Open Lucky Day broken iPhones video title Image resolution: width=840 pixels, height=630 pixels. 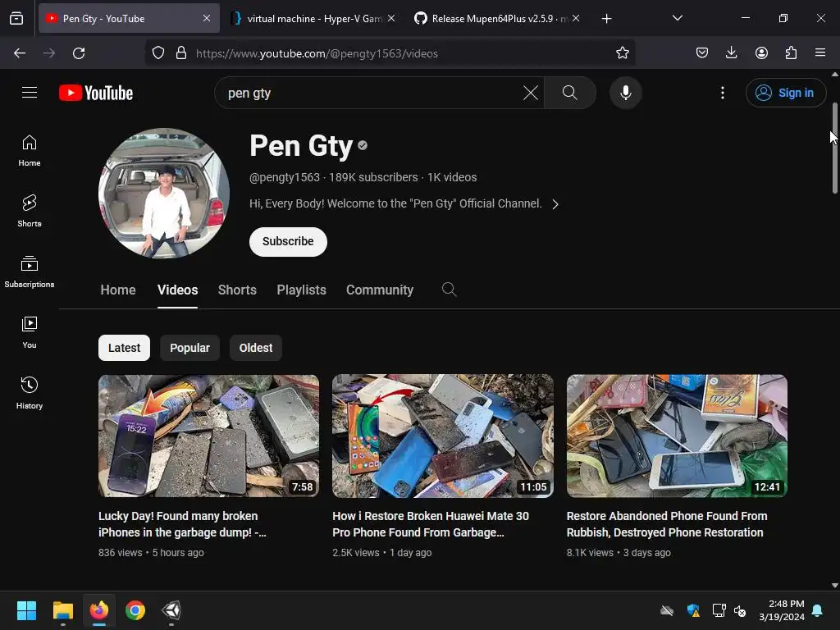coord(182,524)
